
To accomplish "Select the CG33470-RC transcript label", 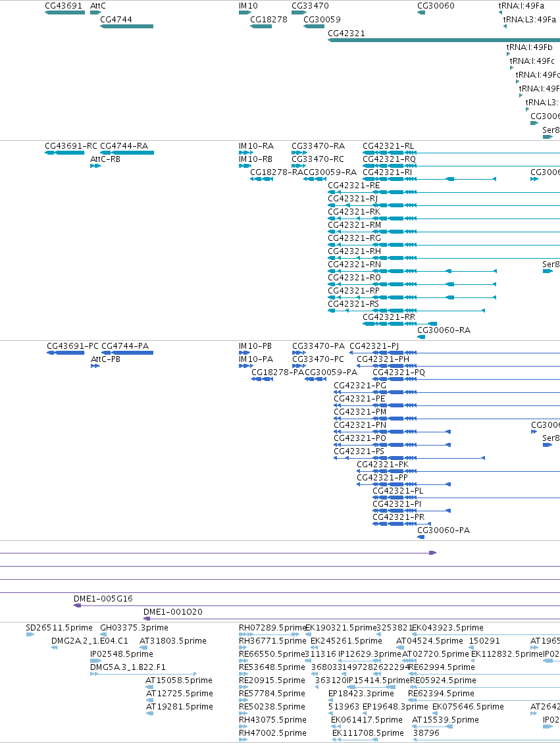I will tap(318, 159).
